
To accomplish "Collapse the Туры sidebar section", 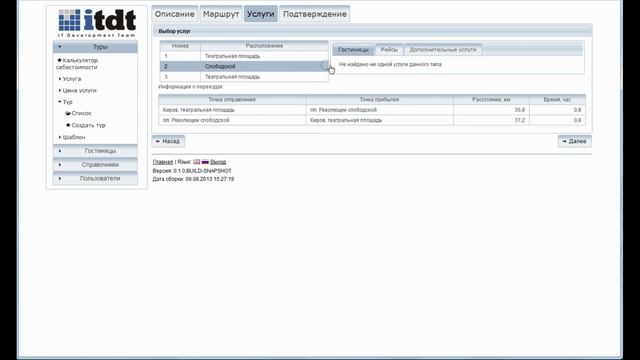I will 95,47.
